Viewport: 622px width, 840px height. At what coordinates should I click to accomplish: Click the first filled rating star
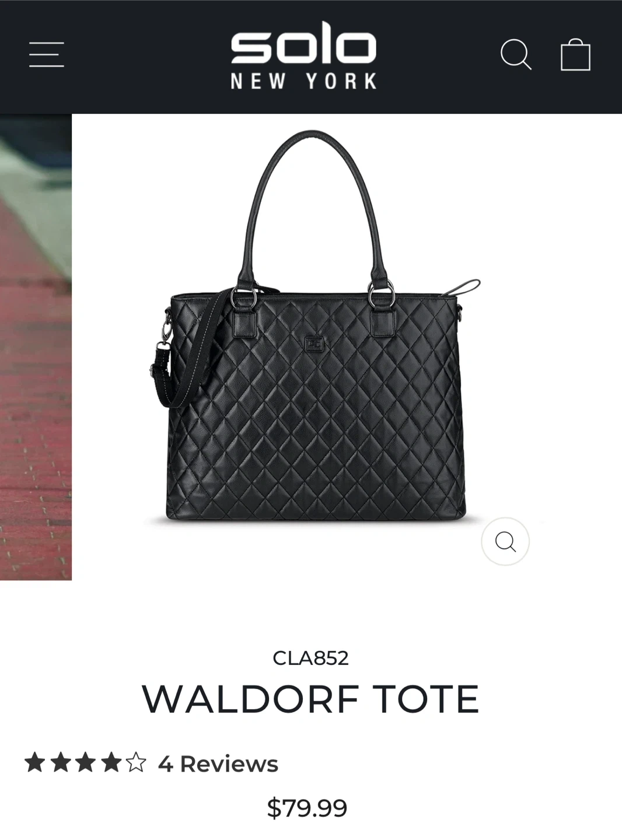click(x=35, y=762)
